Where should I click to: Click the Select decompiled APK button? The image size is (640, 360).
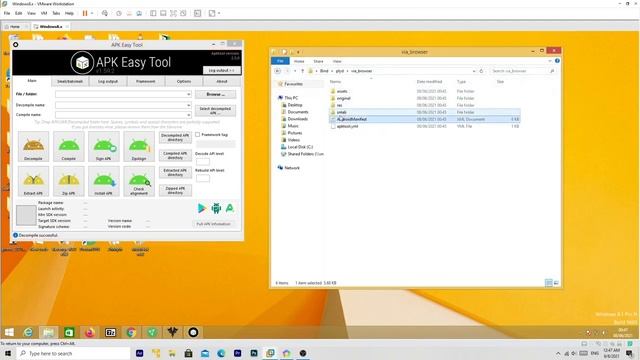pos(216,111)
